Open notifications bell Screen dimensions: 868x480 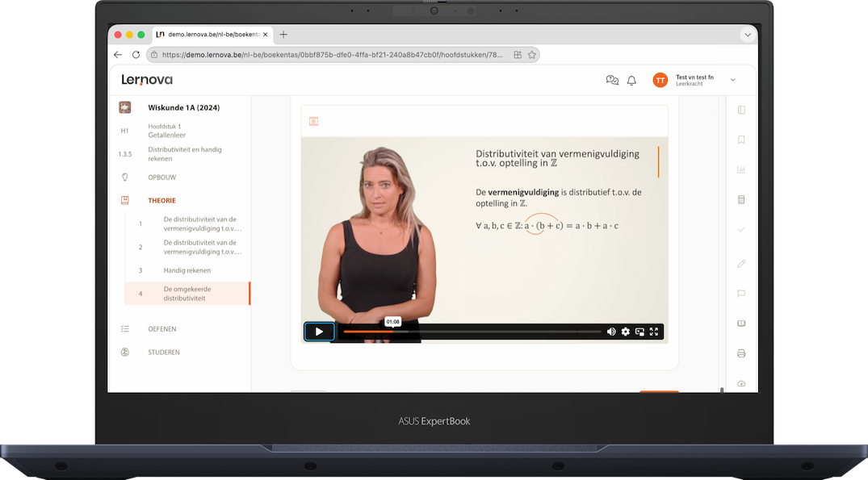[x=631, y=80]
